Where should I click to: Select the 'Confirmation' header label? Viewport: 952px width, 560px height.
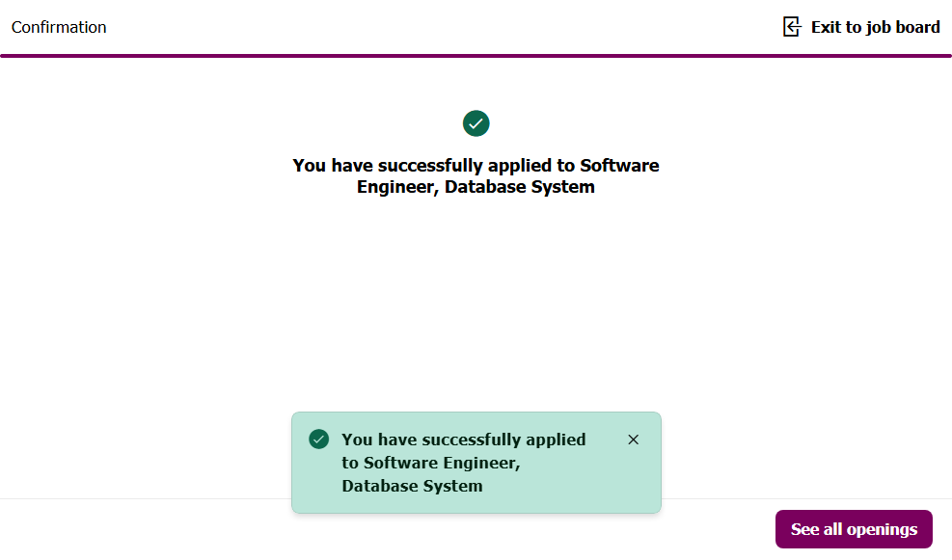point(59,27)
